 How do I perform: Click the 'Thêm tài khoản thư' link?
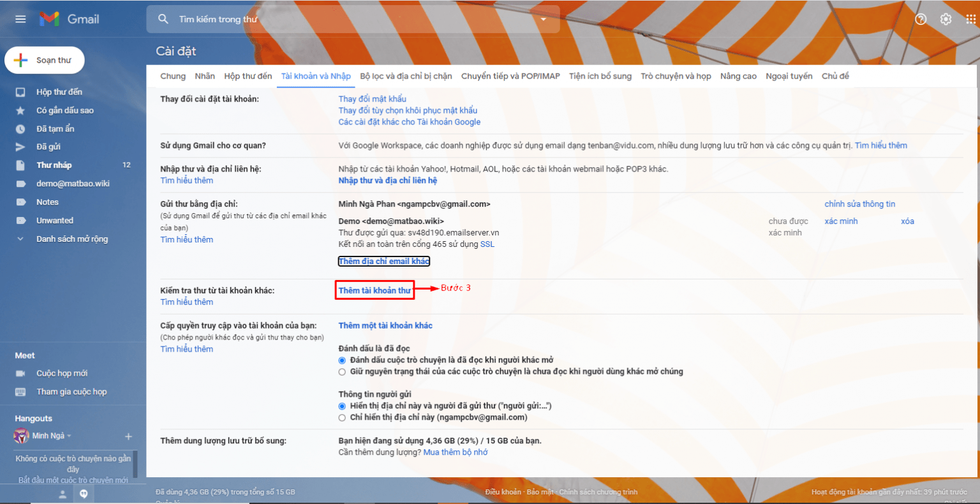375,290
